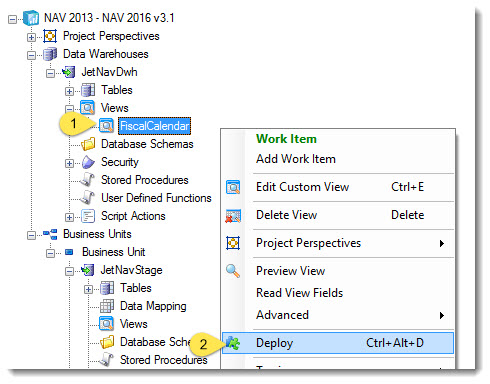Click the Work Item menu header

(x=286, y=139)
